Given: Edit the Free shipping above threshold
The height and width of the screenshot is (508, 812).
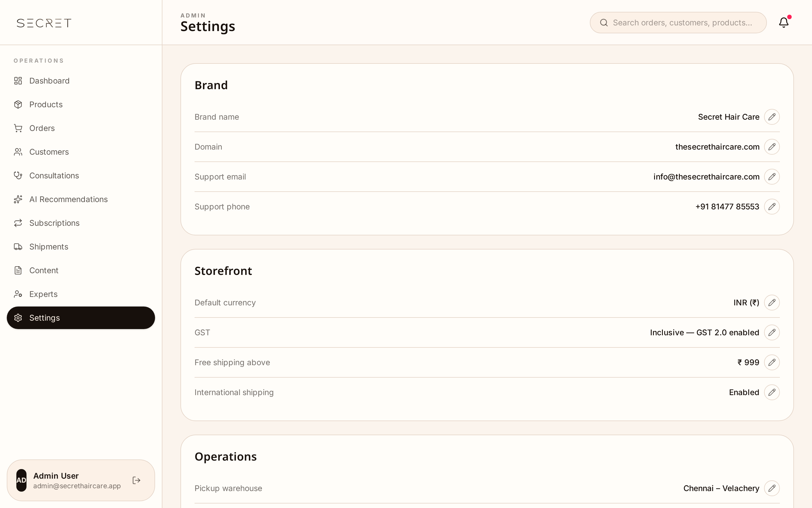Looking at the screenshot, I should click(x=772, y=363).
